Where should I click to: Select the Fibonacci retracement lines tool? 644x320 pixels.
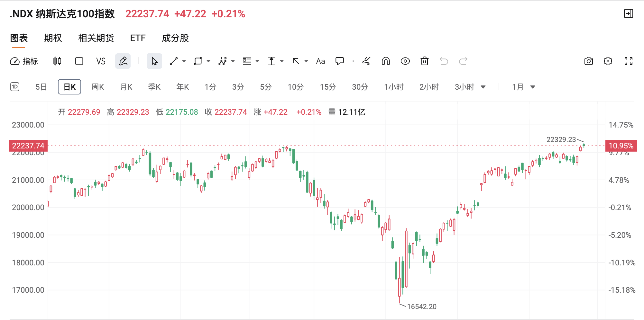(247, 61)
